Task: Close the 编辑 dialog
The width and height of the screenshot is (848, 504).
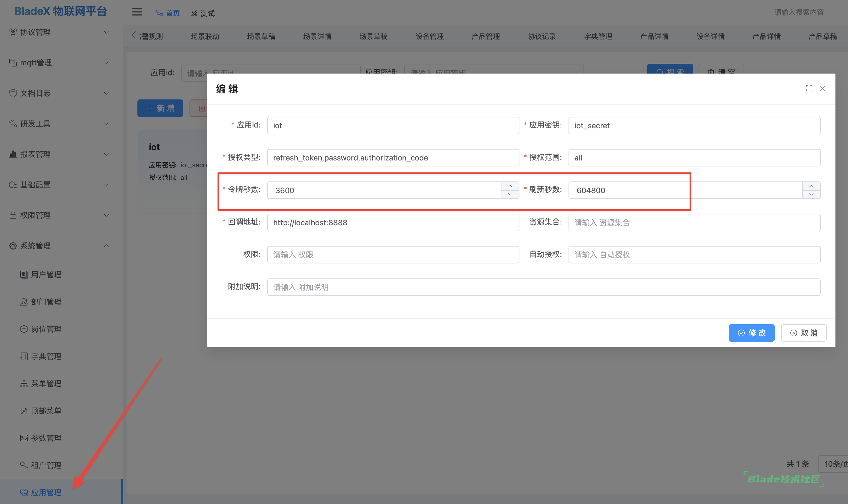Action: tap(822, 88)
